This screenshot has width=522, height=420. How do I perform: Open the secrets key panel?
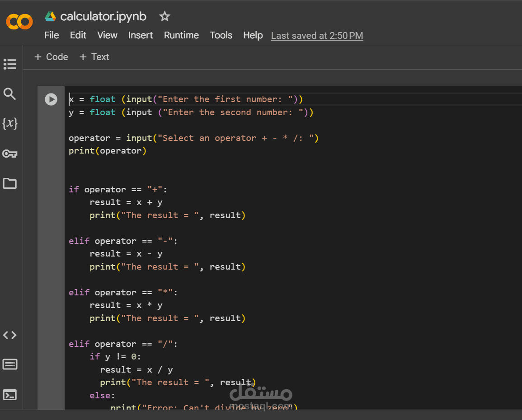[9, 154]
